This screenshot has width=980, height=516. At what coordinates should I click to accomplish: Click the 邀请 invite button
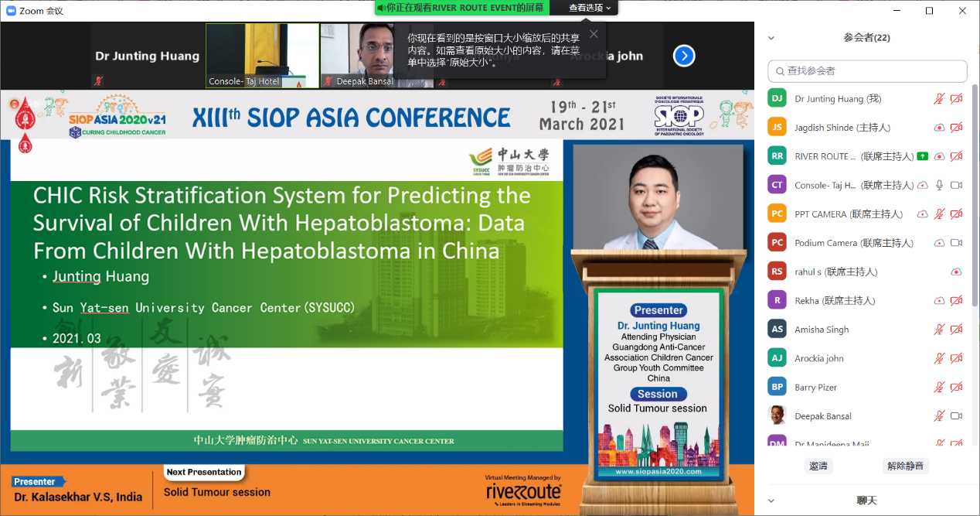pos(818,466)
